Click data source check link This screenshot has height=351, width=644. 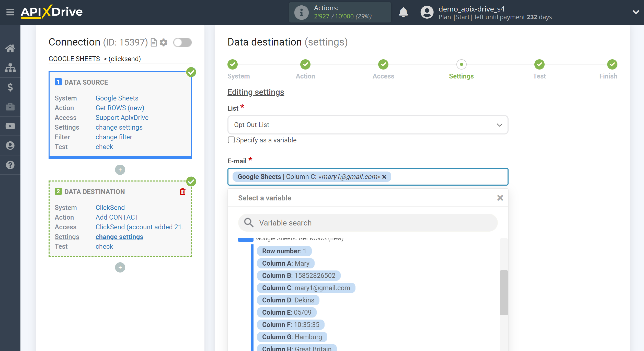click(104, 147)
